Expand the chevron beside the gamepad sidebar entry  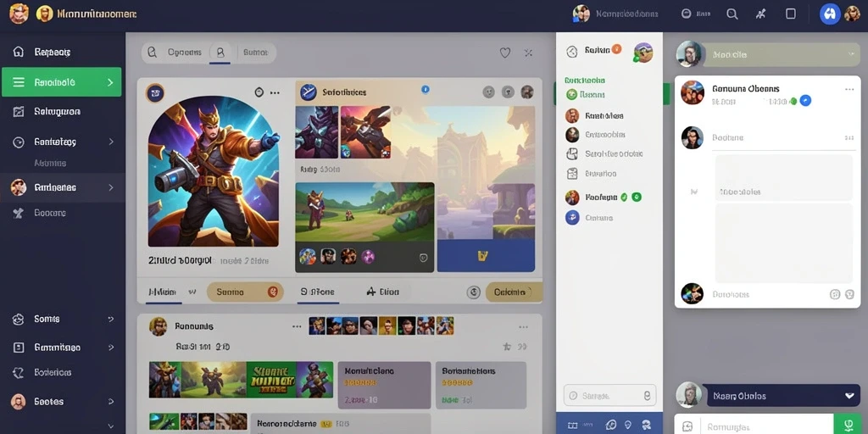(111, 319)
